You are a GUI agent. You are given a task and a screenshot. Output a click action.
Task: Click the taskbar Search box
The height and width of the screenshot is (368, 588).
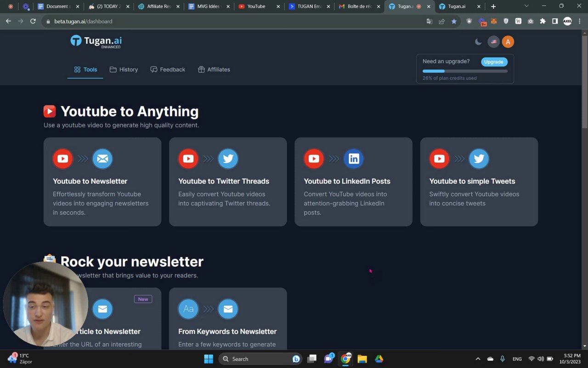260,359
